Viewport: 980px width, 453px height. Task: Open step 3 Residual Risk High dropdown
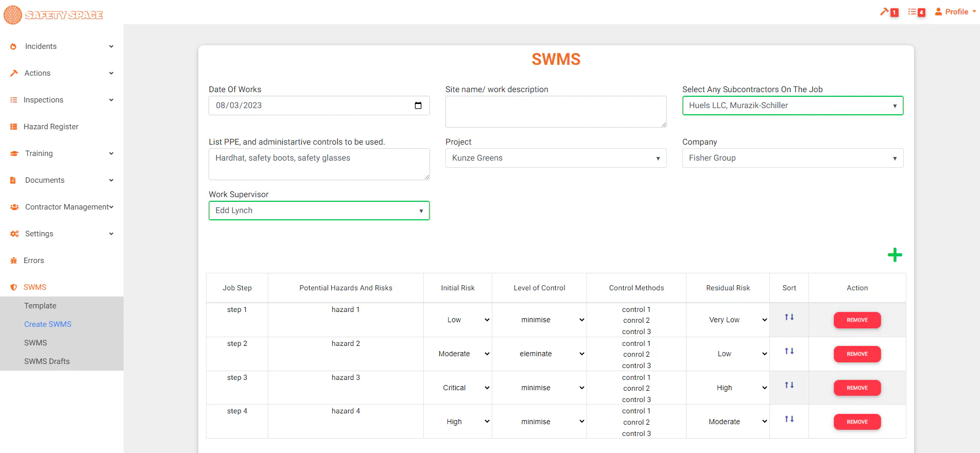[728, 388]
